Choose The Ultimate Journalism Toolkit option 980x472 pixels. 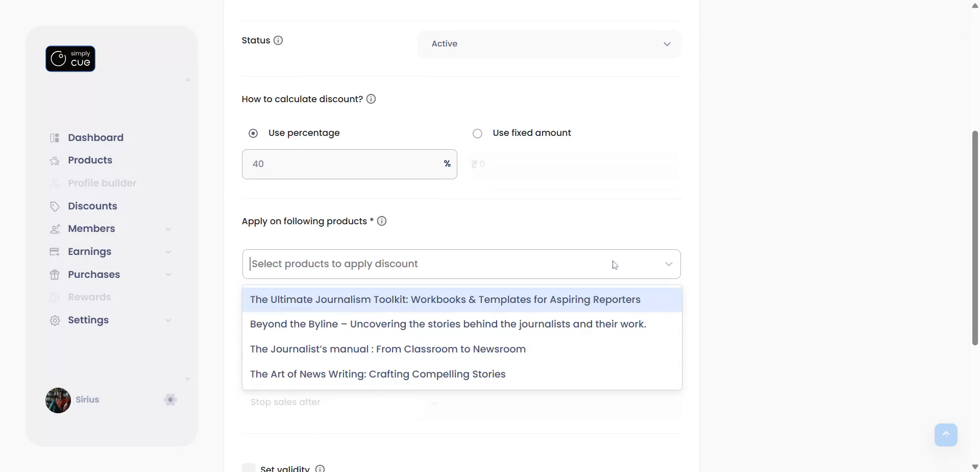click(x=445, y=300)
